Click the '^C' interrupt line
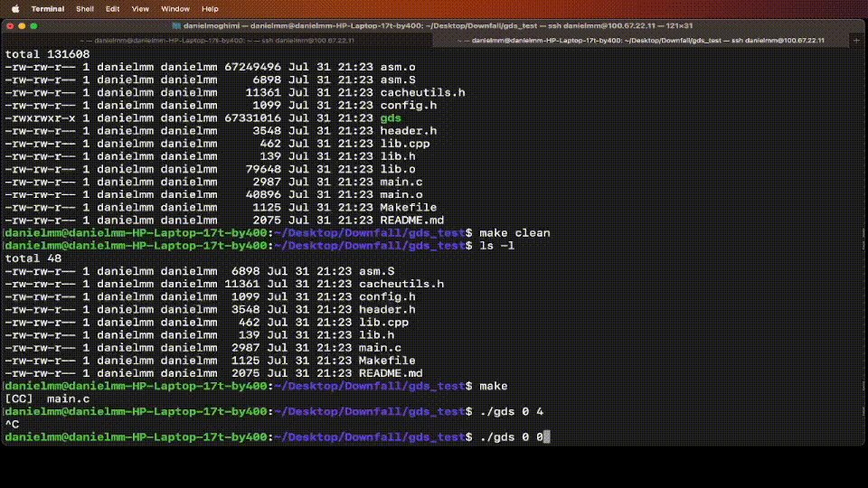This screenshot has height=488, width=868. (12, 425)
